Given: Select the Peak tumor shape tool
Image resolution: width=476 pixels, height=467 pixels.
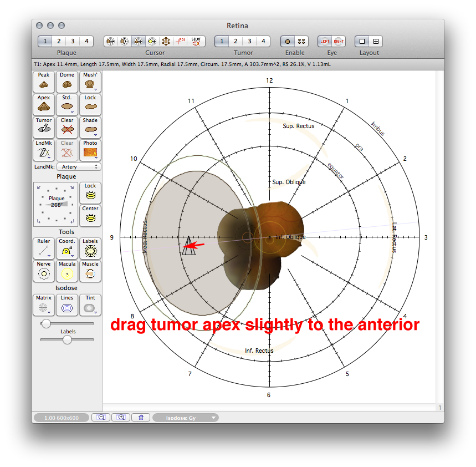Looking at the screenshot, I should [44, 82].
